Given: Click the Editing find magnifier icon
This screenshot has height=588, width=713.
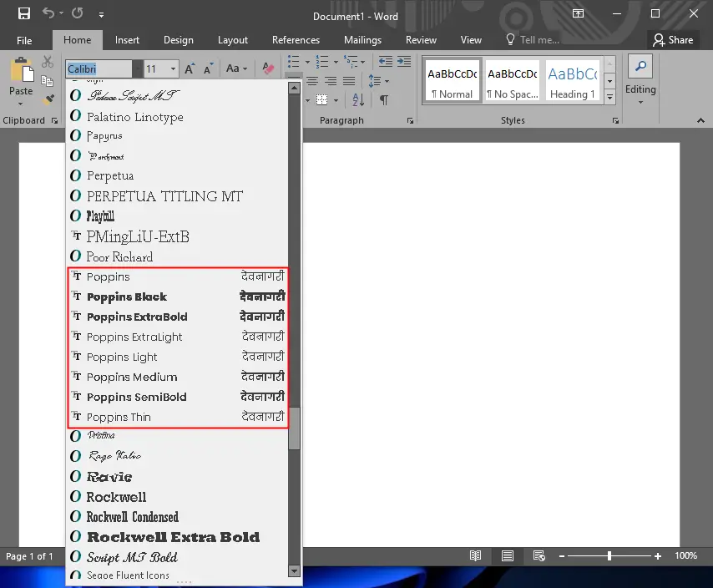Looking at the screenshot, I should click(x=640, y=66).
